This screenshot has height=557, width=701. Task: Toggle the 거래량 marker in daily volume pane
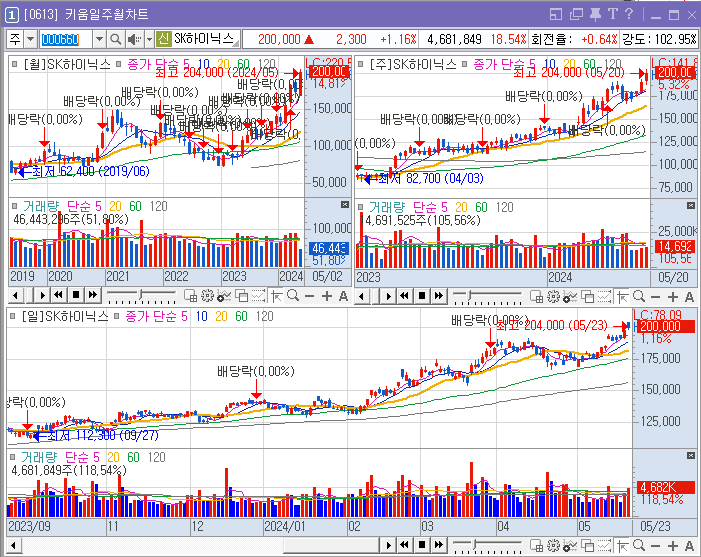pyautogui.click(x=12, y=457)
